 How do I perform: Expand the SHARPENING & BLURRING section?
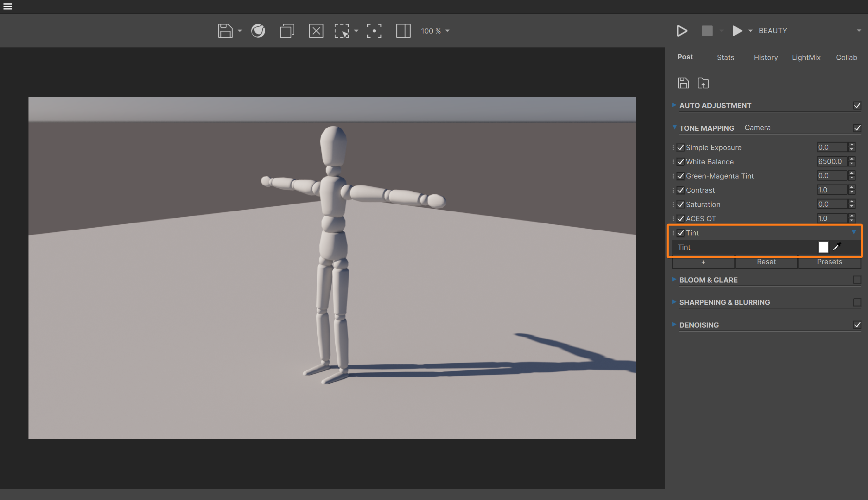(x=674, y=302)
